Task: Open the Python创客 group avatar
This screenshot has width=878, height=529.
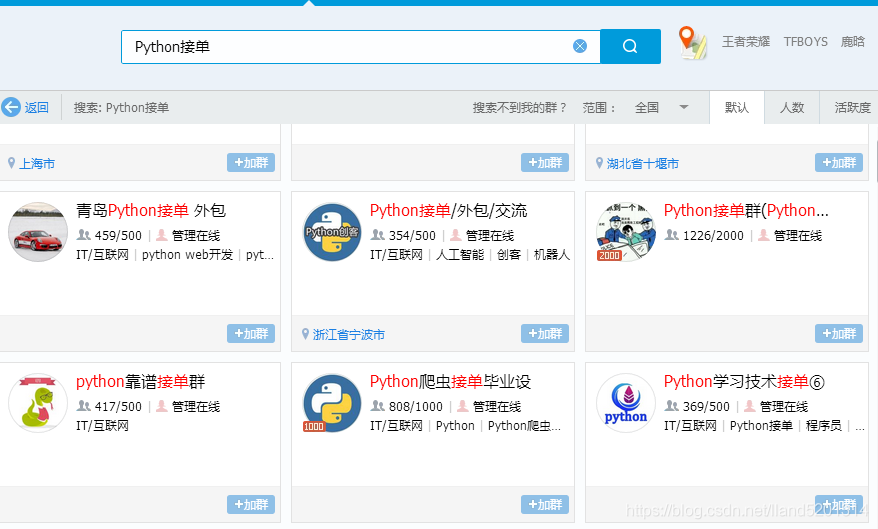Action: (x=332, y=232)
